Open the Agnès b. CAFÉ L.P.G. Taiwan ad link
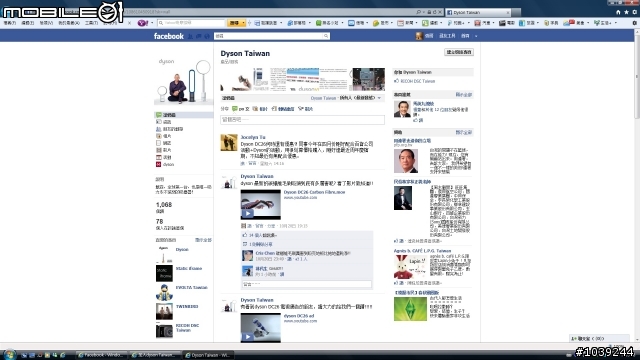This screenshot has height=360, width=640. click(422, 251)
